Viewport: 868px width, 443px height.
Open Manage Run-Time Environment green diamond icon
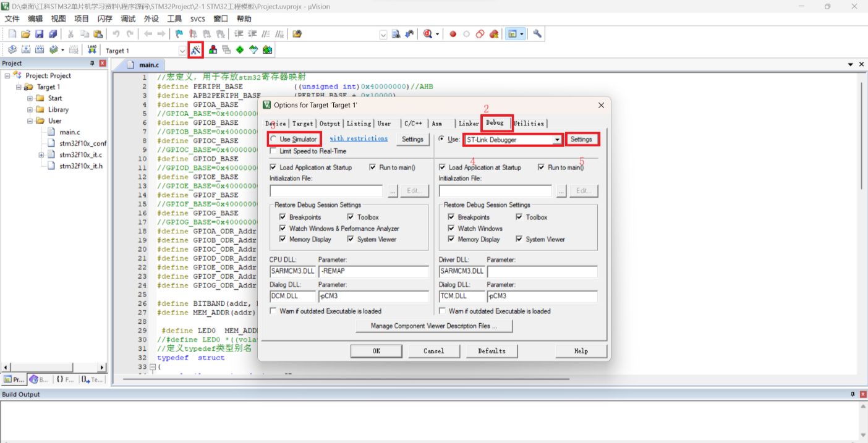tap(240, 50)
